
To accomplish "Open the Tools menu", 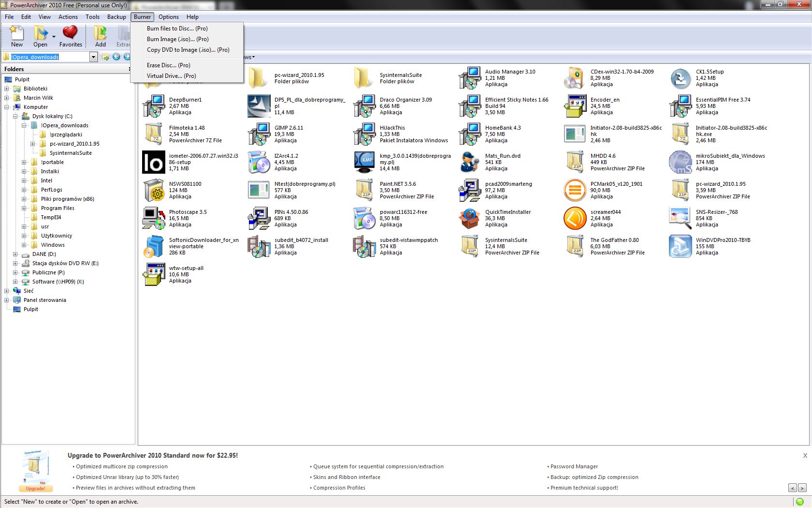I will pos(92,17).
